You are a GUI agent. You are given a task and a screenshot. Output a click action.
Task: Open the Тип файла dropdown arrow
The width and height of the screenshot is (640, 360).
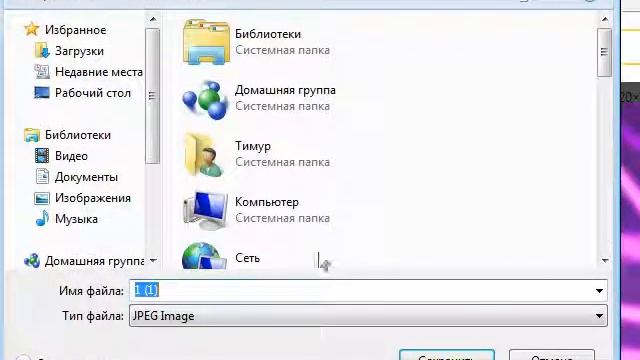point(599,316)
